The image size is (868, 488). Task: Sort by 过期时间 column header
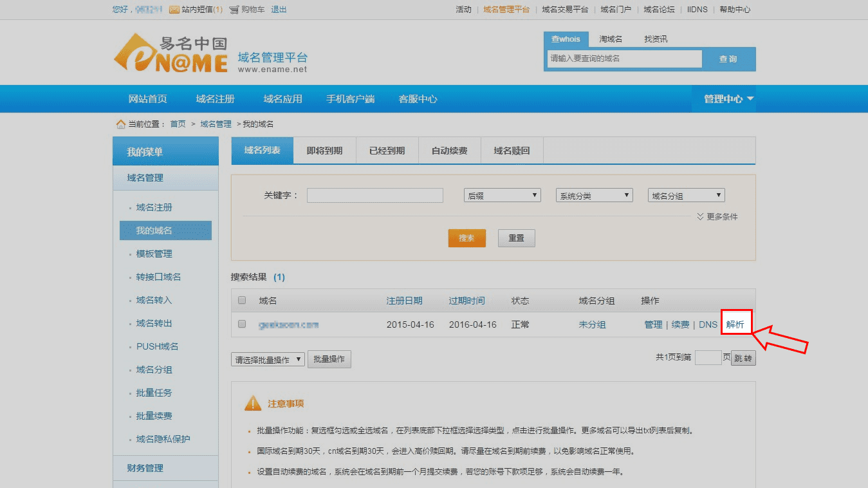pos(466,301)
